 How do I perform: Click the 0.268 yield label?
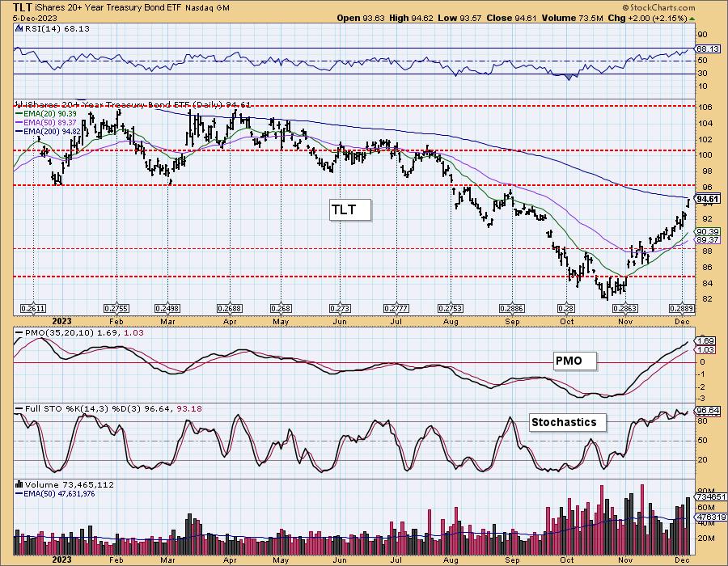pyautogui.click(x=281, y=308)
